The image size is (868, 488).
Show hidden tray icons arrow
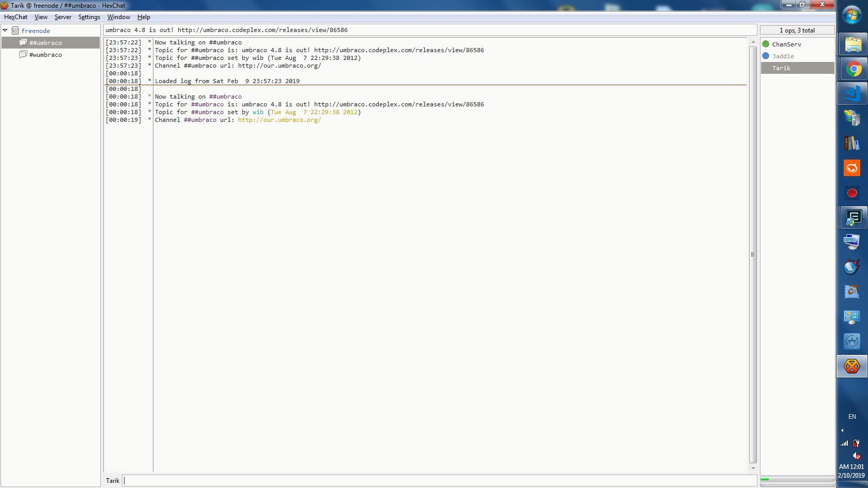842,430
